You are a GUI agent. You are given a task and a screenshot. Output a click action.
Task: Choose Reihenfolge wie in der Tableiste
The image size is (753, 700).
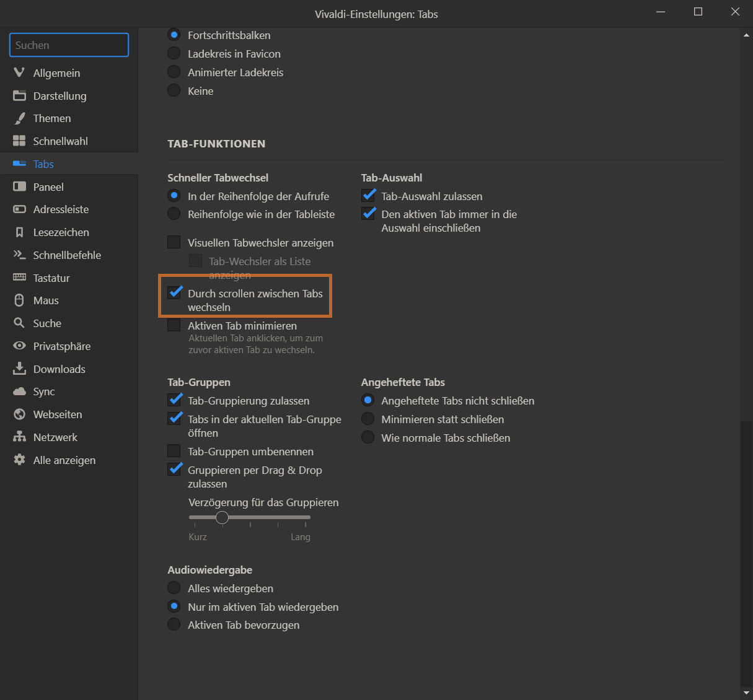174,214
